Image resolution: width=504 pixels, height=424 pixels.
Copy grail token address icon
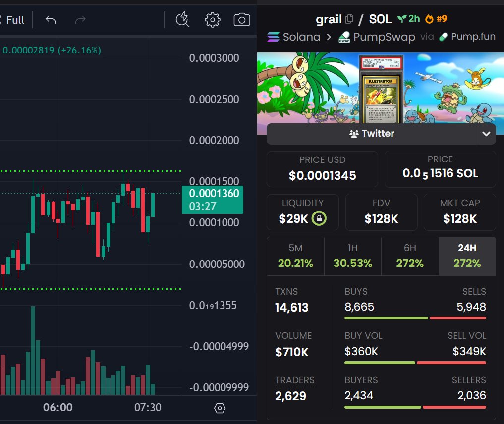349,19
